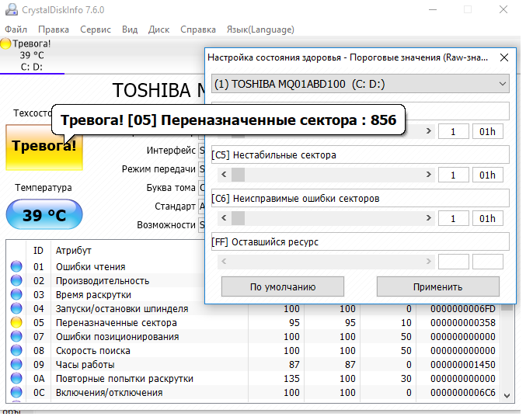
Task: Open the Справка menu
Action: coord(198,30)
